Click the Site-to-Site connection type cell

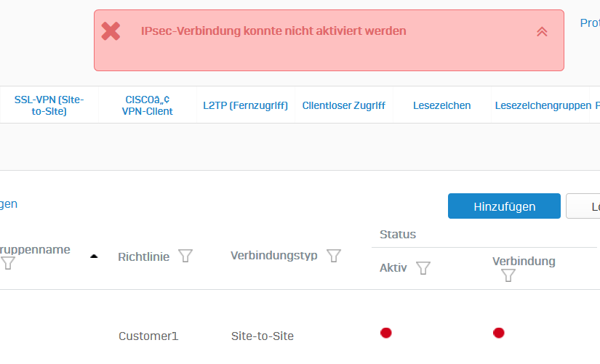coord(263,336)
